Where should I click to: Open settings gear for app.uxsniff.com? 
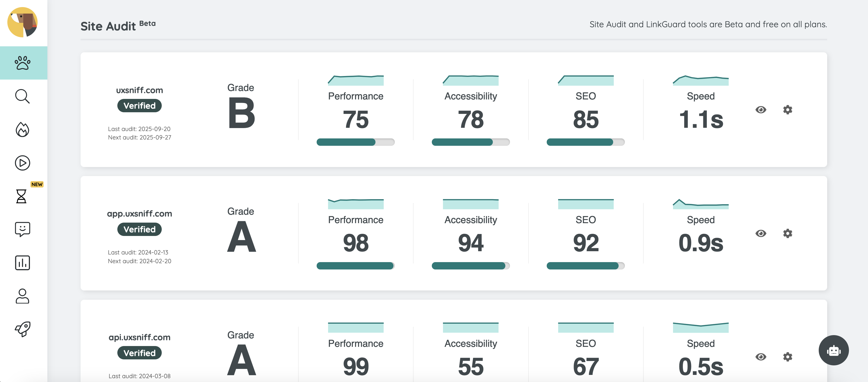[787, 233]
